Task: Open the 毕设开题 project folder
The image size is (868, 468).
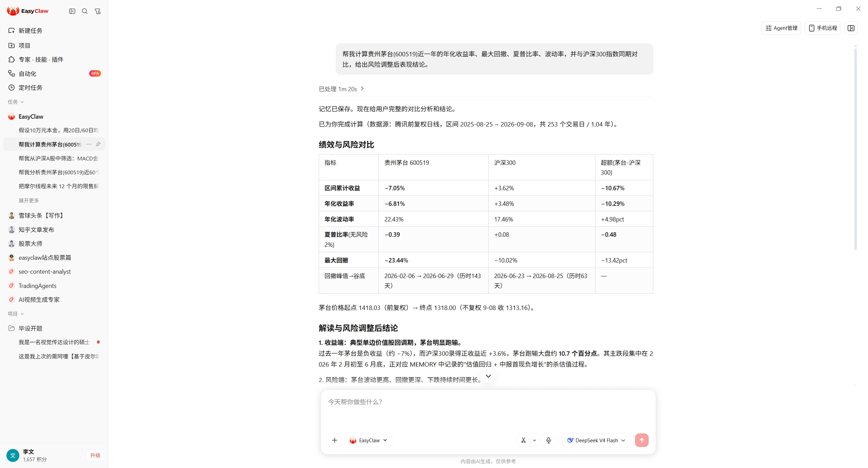Action: click(54, 328)
